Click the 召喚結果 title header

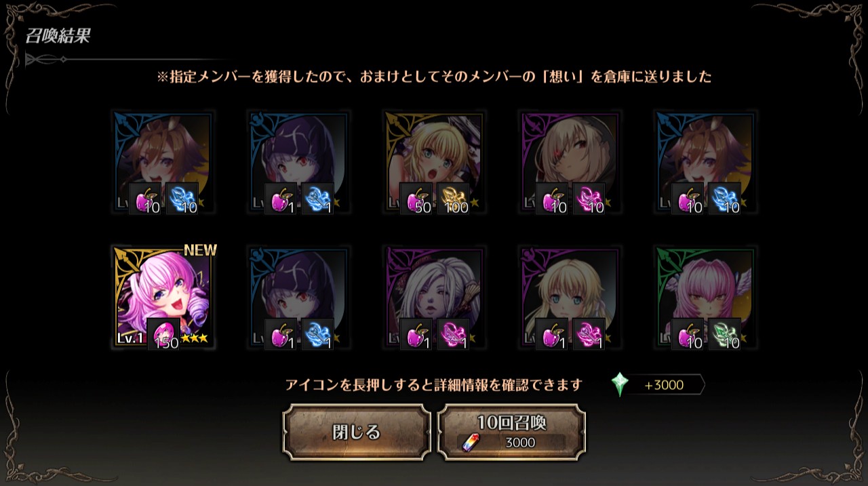58,36
